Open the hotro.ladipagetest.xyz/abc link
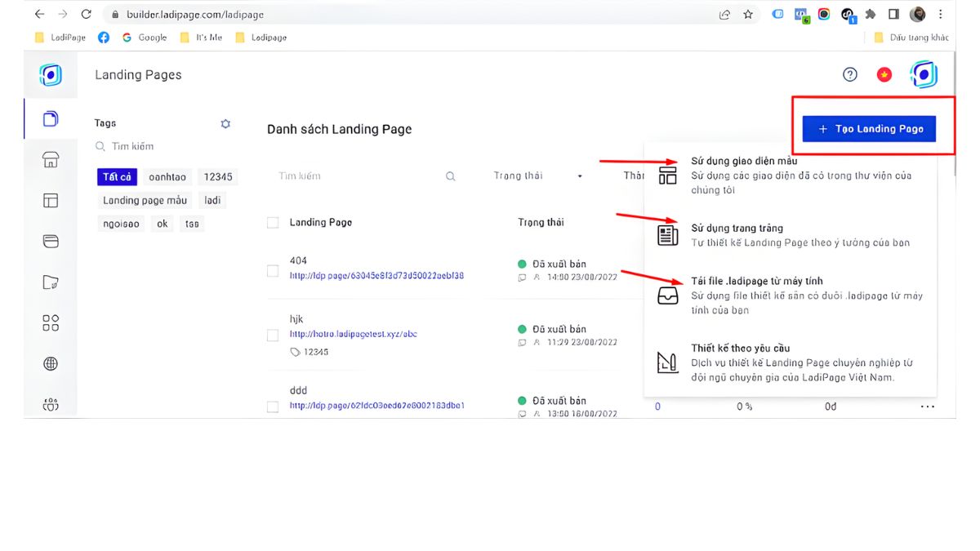The width and height of the screenshot is (980, 551). [354, 335]
